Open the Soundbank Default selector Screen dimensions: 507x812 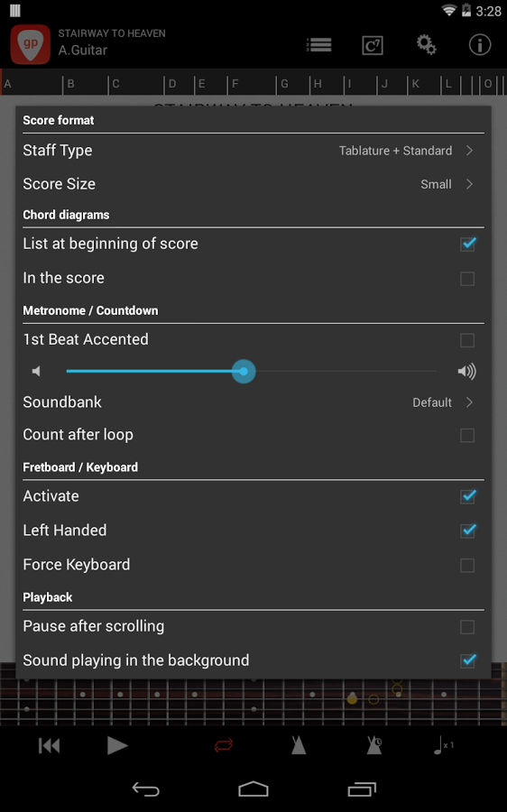253,402
